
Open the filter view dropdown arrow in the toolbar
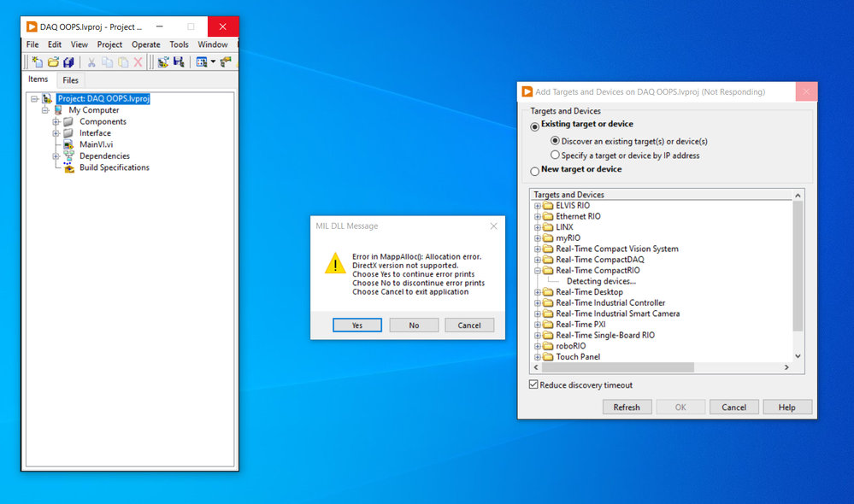(213, 62)
